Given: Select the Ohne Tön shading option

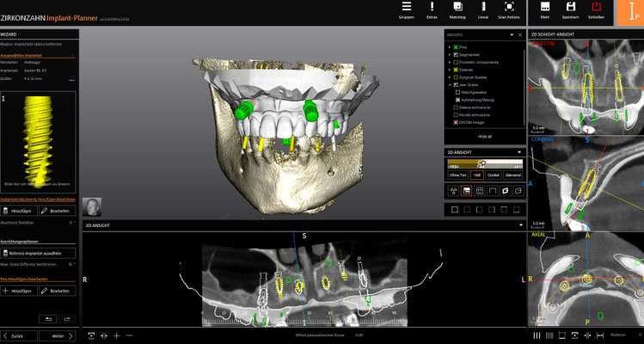Looking at the screenshot, I should (457, 175).
